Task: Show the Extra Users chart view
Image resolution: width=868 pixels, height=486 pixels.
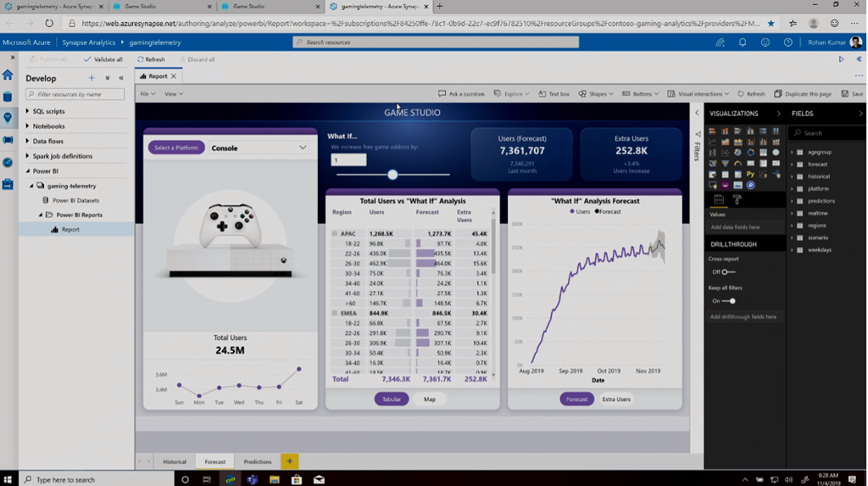Action: (616, 399)
